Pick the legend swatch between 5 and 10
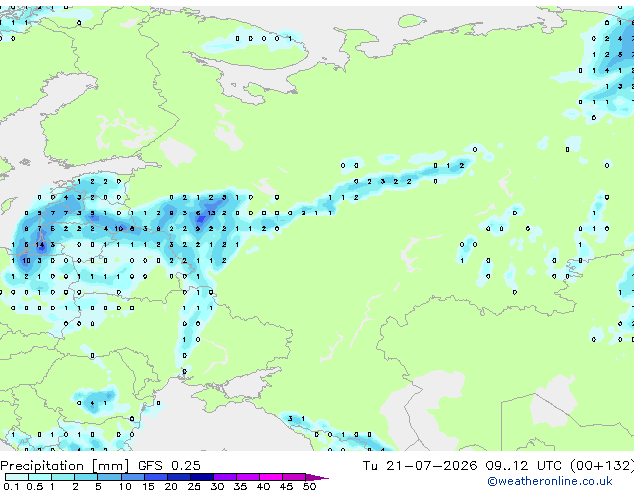The image size is (634, 490). click(109, 477)
